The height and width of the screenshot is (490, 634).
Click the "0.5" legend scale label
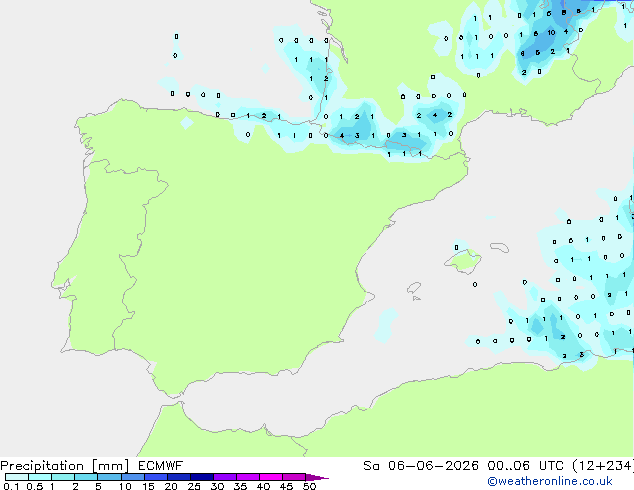pos(35,486)
